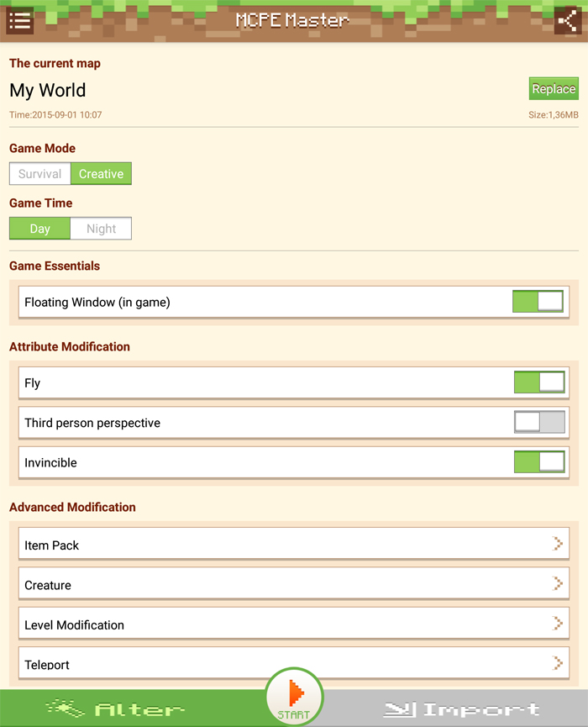
Task: Select Creative game mode
Action: 101,173
